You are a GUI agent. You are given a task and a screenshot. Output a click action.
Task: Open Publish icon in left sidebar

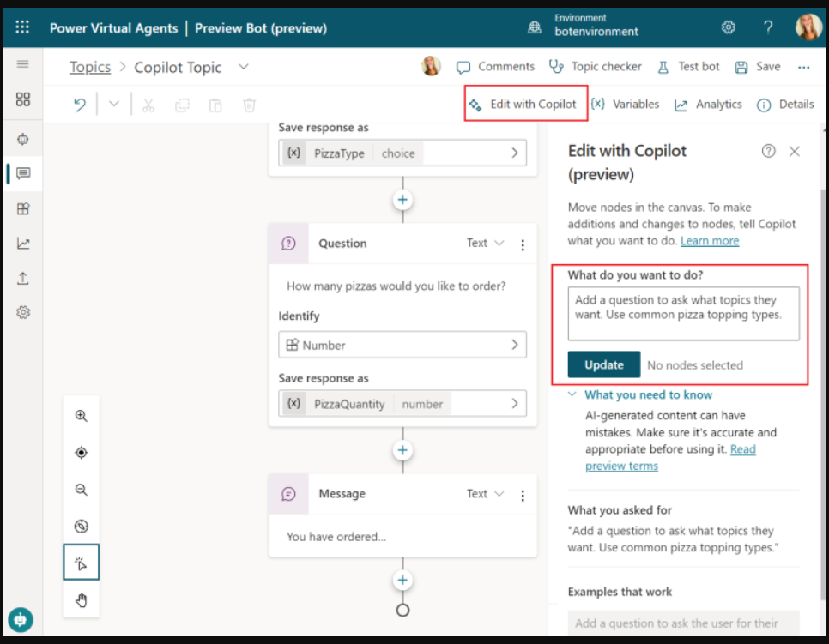tap(22, 279)
